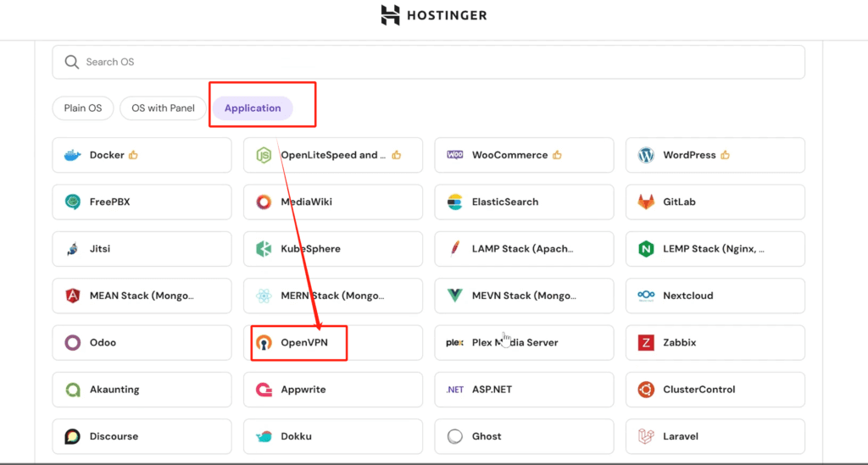Click the ElasticSearch logo icon
Image resolution: width=868 pixels, height=465 pixels.
(x=455, y=202)
